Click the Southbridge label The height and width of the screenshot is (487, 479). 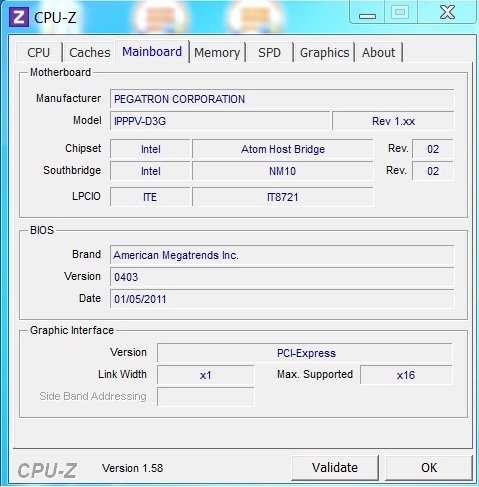pos(72,170)
